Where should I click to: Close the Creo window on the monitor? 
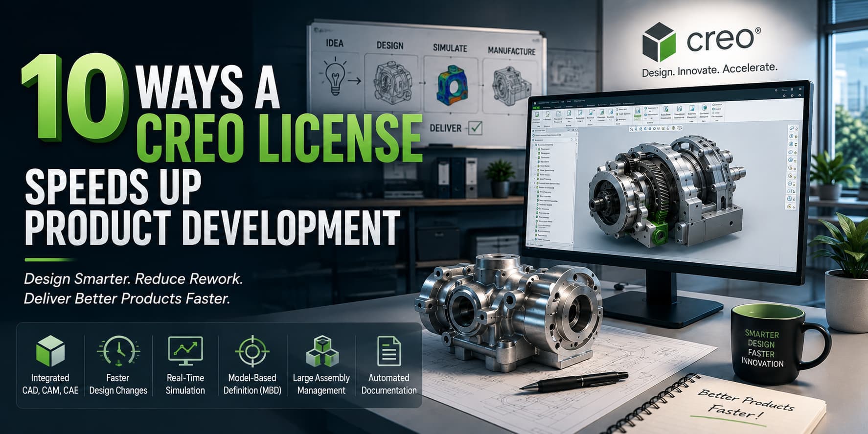[x=800, y=89]
